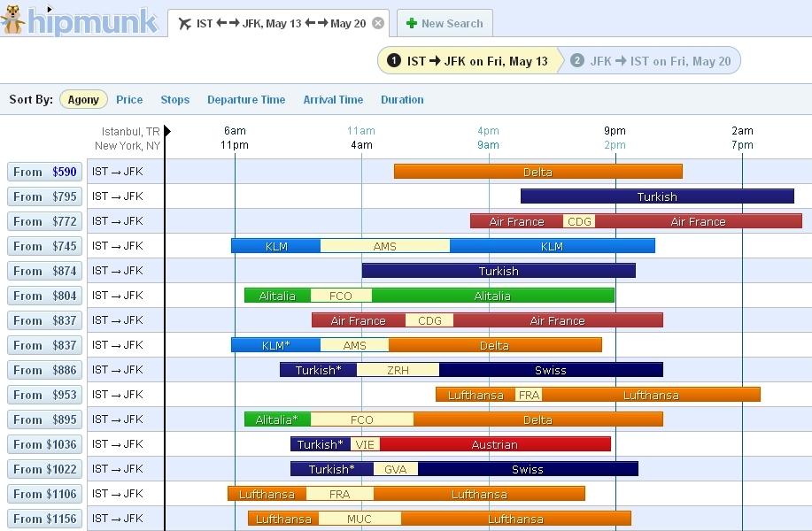This screenshot has height=531, width=812.
Task: Choose the From $874 fare button
Action: [x=44, y=271]
